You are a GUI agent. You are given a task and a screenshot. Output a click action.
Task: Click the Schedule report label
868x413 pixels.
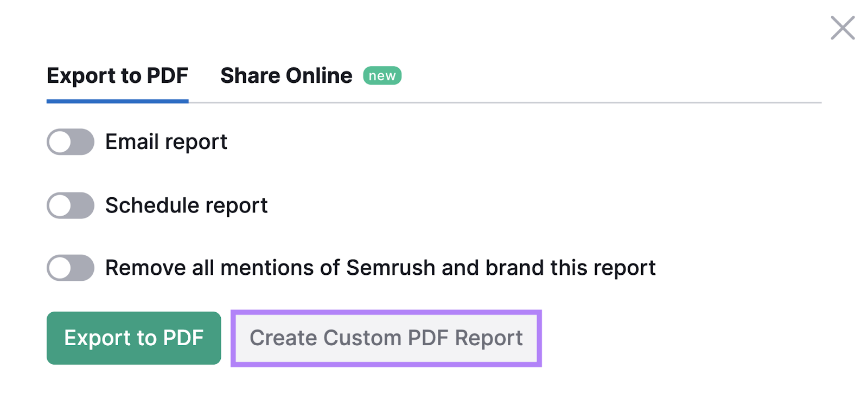point(186,205)
